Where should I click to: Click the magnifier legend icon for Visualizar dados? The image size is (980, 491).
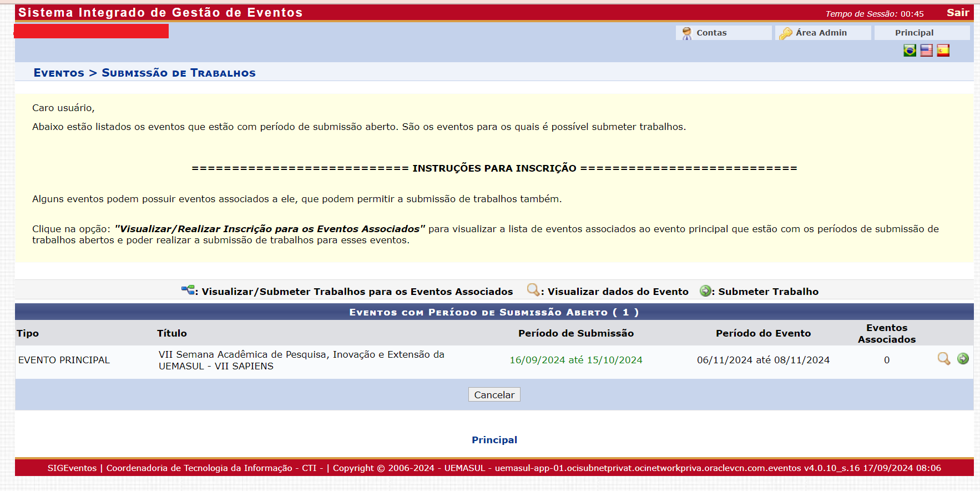point(533,290)
